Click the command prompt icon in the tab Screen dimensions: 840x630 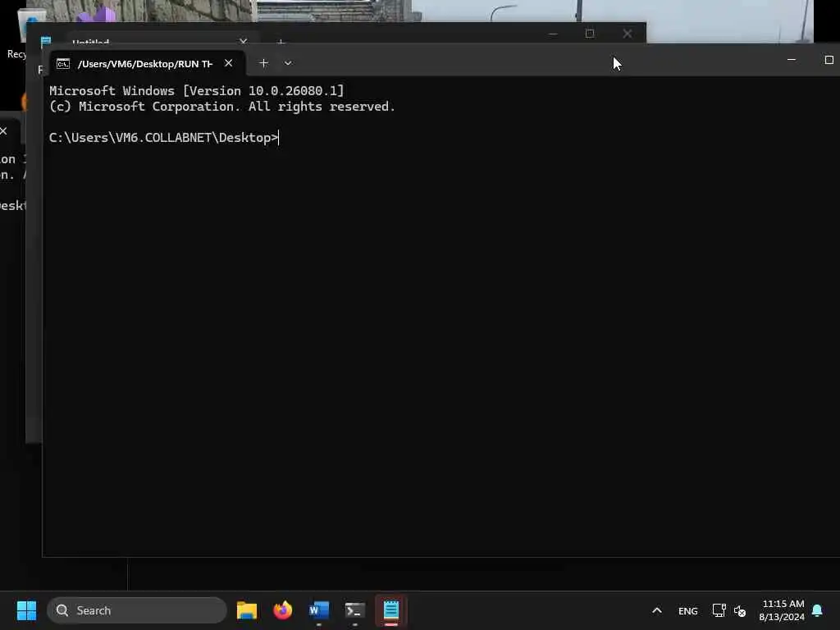pyautogui.click(x=62, y=64)
